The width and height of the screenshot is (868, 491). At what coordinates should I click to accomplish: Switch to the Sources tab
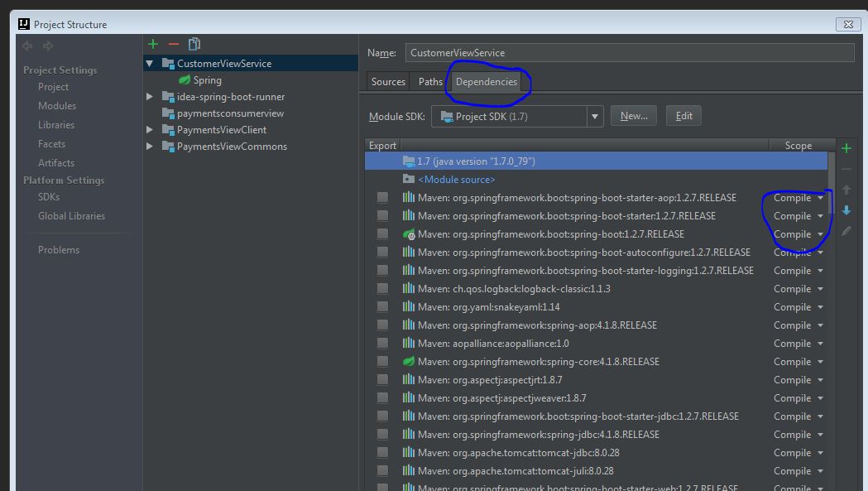coord(388,81)
